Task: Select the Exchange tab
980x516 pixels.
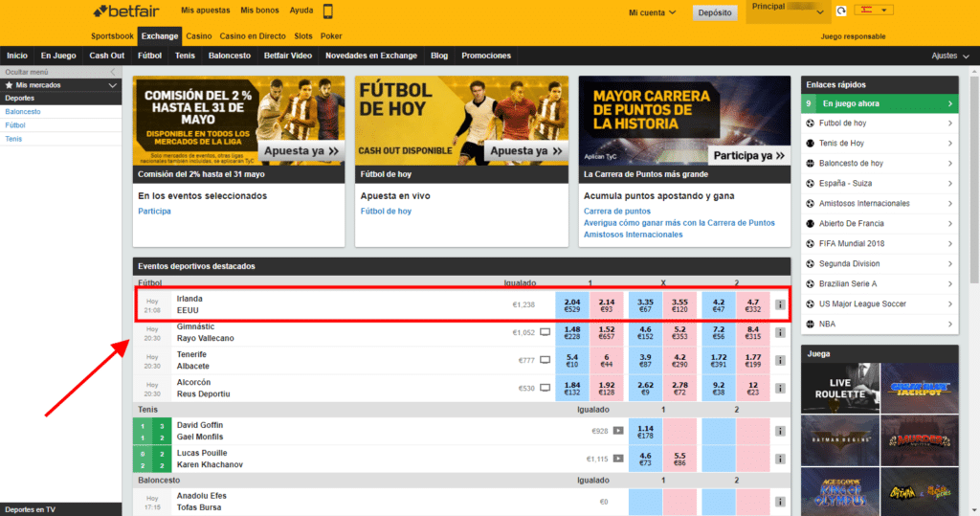Action: pyautogui.click(x=160, y=36)
